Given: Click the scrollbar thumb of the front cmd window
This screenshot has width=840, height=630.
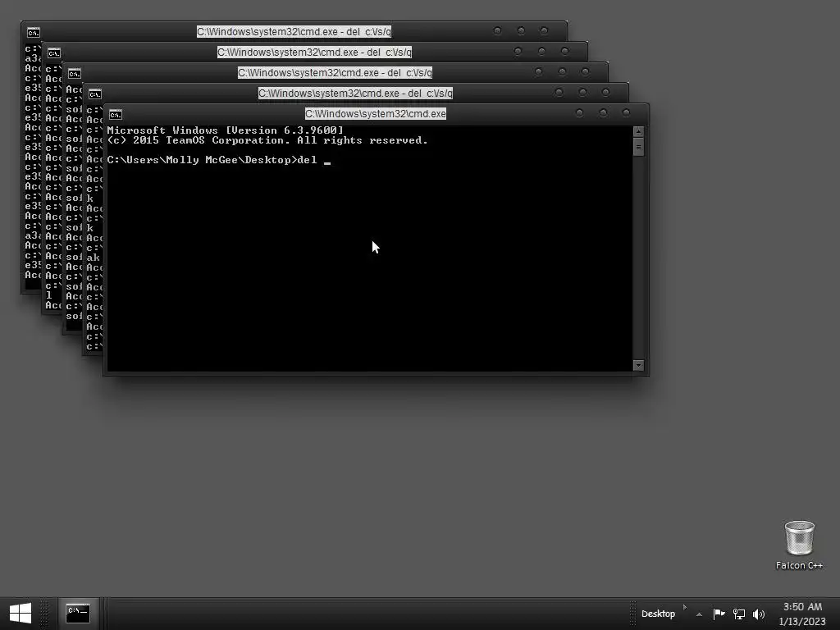Looking at the screenshot, I should (x=638, y=147).
